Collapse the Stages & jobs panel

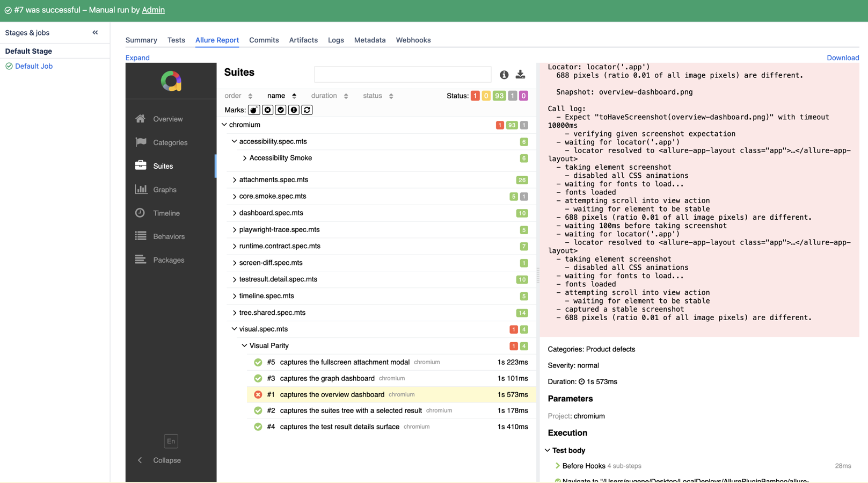[x=95, y=32]
